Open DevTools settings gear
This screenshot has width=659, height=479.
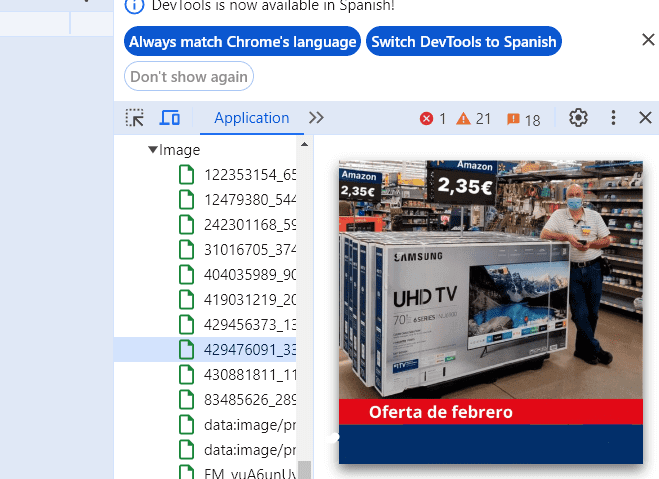coord(578,118)
